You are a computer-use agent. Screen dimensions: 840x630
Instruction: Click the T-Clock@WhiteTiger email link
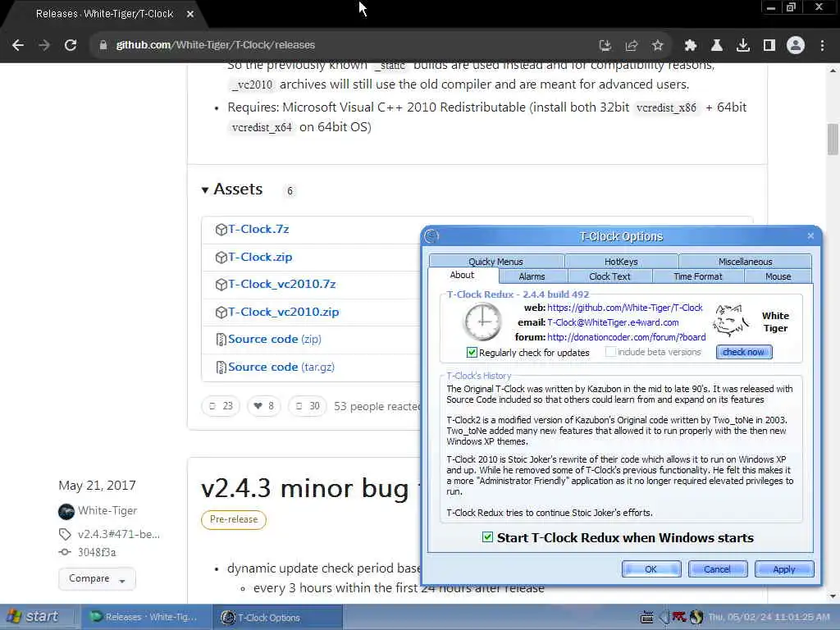point(613,322)
